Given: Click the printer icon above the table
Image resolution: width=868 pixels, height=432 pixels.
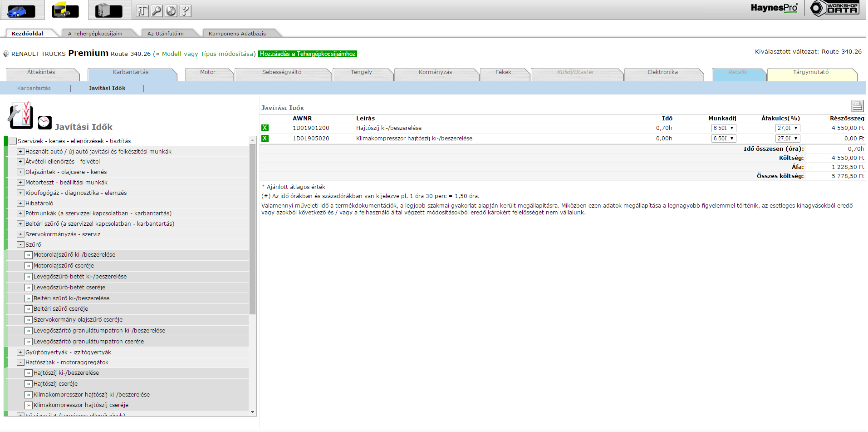Looking at the screenshot, I should pos(857,106).
